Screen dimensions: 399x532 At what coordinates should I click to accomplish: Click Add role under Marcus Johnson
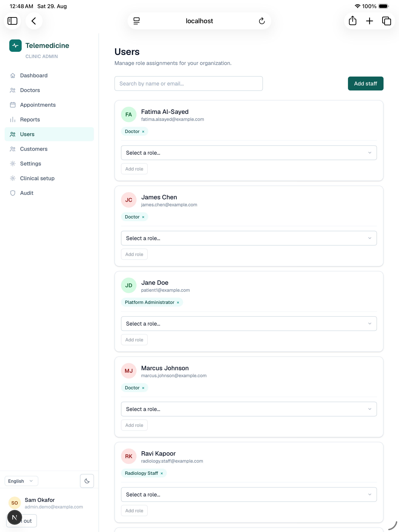[134, 425]
